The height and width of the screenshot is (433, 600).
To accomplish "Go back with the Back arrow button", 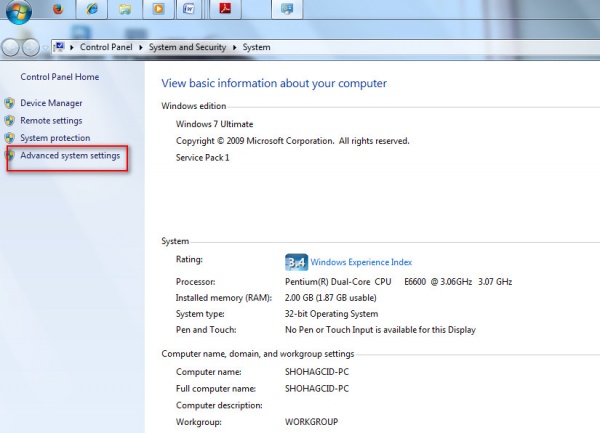I will pyautogui.click(x=11, y=47).
